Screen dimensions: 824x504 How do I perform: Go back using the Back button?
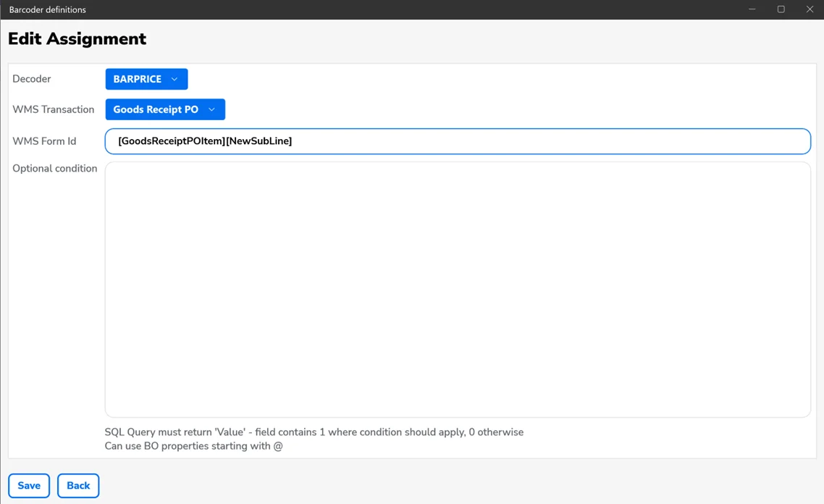click(x=78, y=486)
